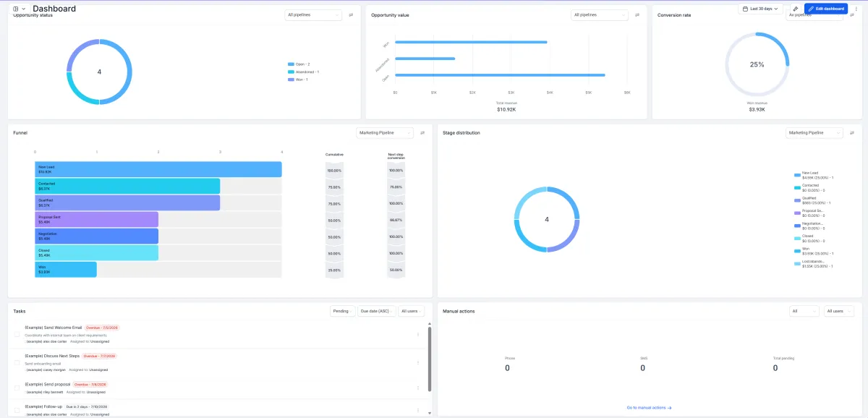Expand the Funnel Marketing Pipeline dropdown
Viewport: 868px width, 418px height.
(x=385, y=132)
